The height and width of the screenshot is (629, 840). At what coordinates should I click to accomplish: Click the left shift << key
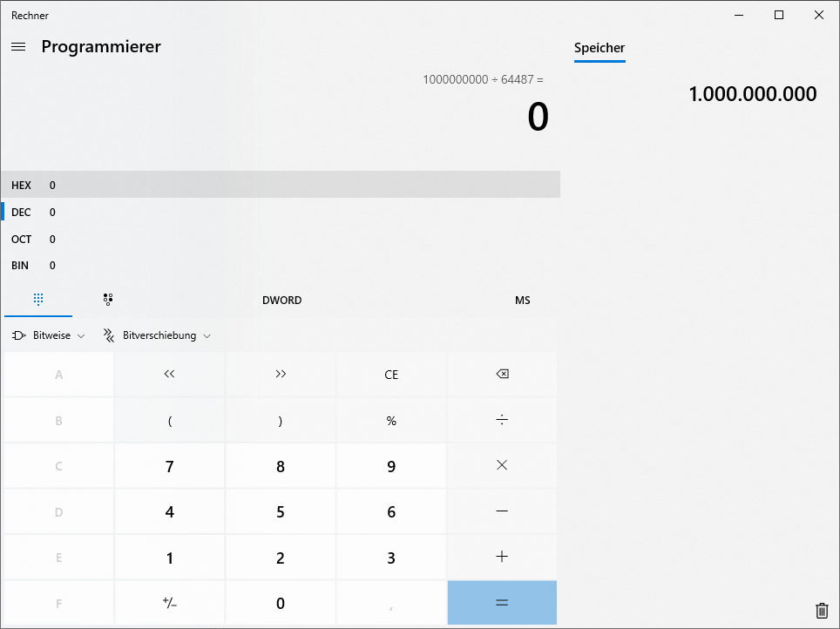tap(169, 374)
